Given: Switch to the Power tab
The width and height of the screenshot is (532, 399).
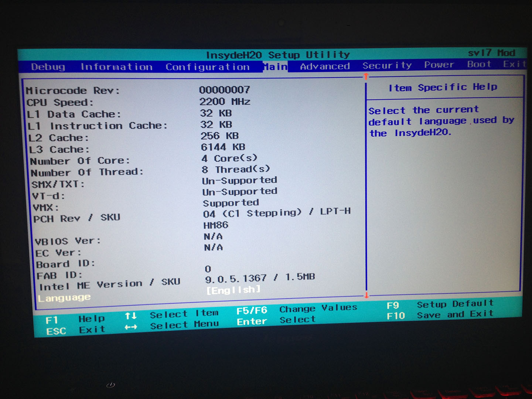Looking at the screenshot, I should pos(439,65).
